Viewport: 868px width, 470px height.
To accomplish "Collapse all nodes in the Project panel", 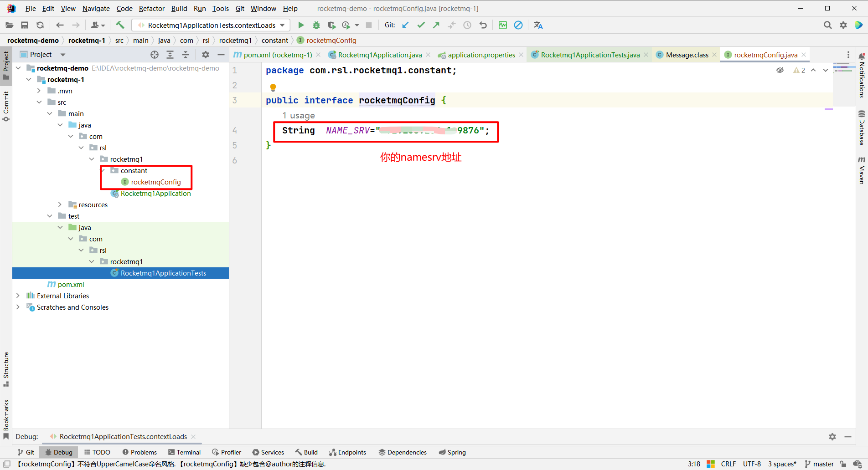I will (186, 55).
